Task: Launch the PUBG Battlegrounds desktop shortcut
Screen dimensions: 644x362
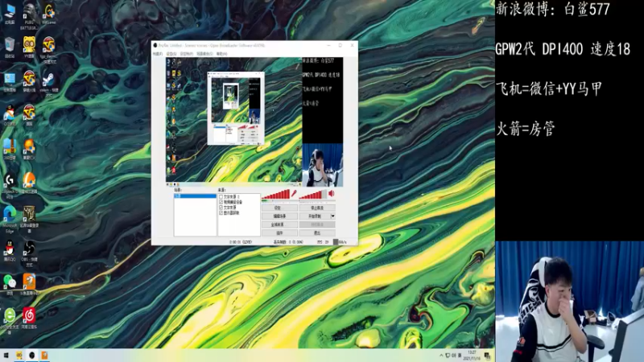Action: [x=29, y=15]
